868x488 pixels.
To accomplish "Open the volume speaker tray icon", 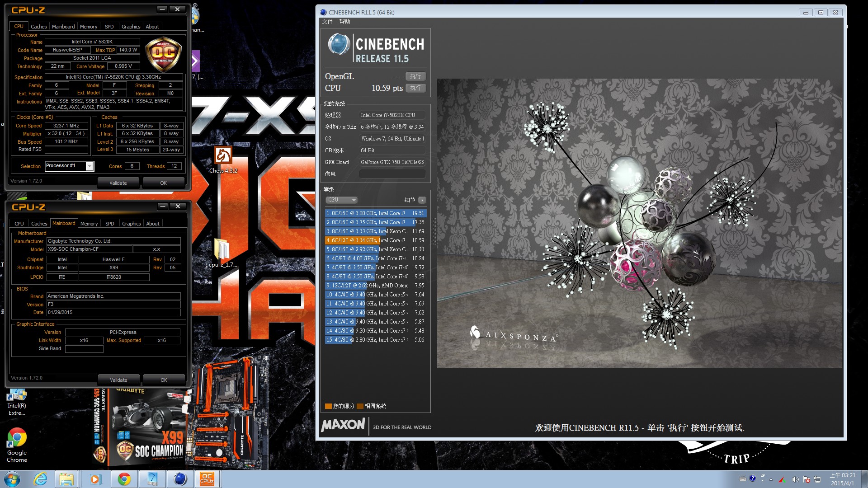I will tap(795, 479).
